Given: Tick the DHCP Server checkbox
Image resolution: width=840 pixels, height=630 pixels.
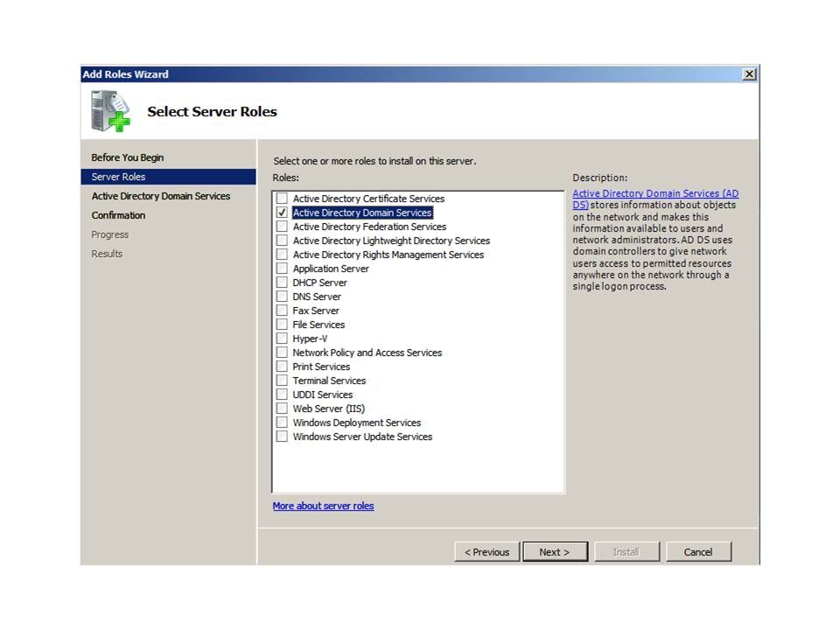Looking at the screenshot, I should click(x=282, y=283).
